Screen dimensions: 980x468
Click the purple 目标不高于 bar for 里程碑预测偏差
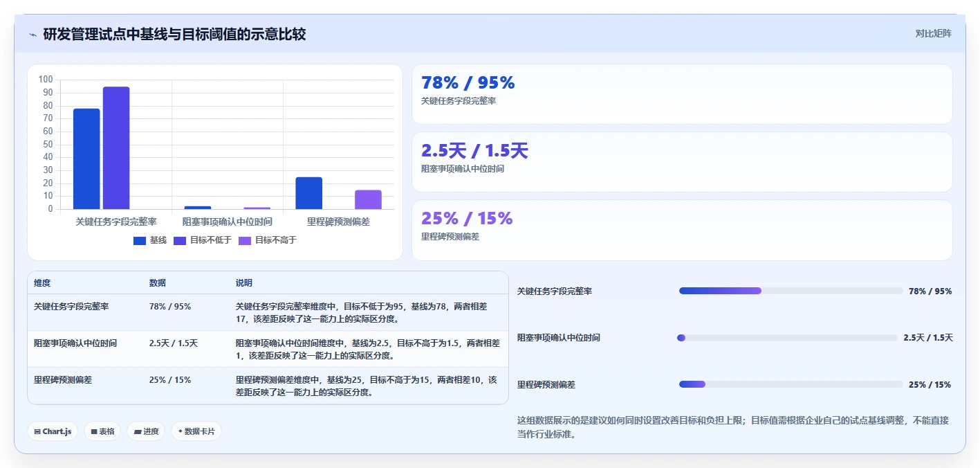pos(368,199)
